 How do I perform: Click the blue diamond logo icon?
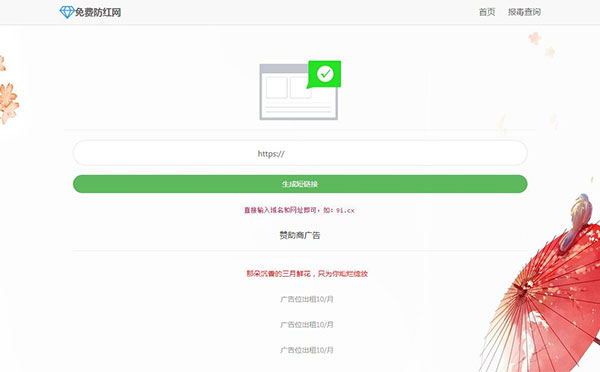coord(67,12)
